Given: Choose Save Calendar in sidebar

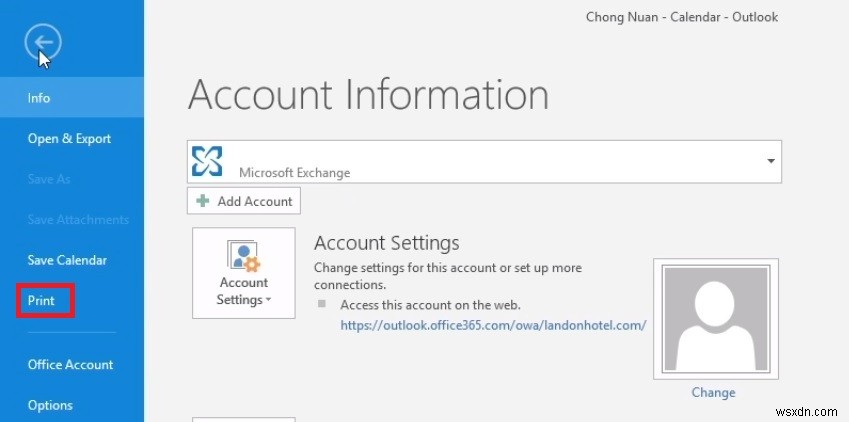Looking at the screenshot, I should (x=67, y=260).
